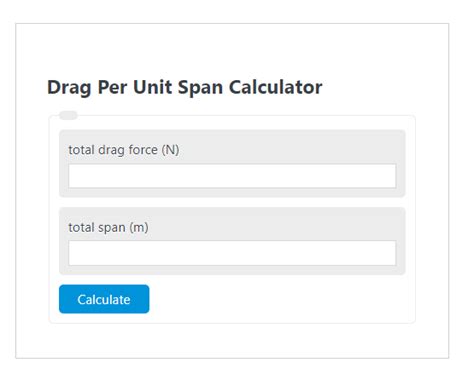Click the word 'Span' in the page heading

point(200,88)
